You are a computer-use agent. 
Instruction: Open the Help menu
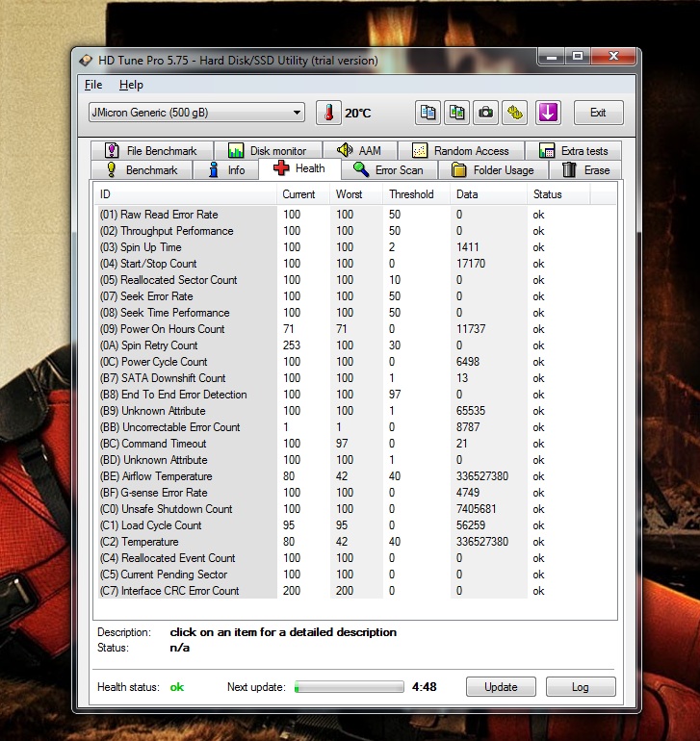point(131,85)
